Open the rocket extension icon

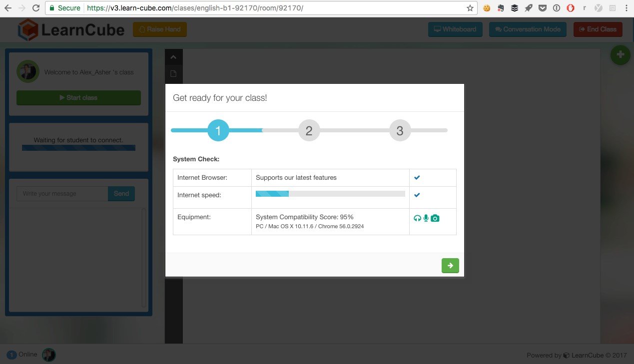529,8
